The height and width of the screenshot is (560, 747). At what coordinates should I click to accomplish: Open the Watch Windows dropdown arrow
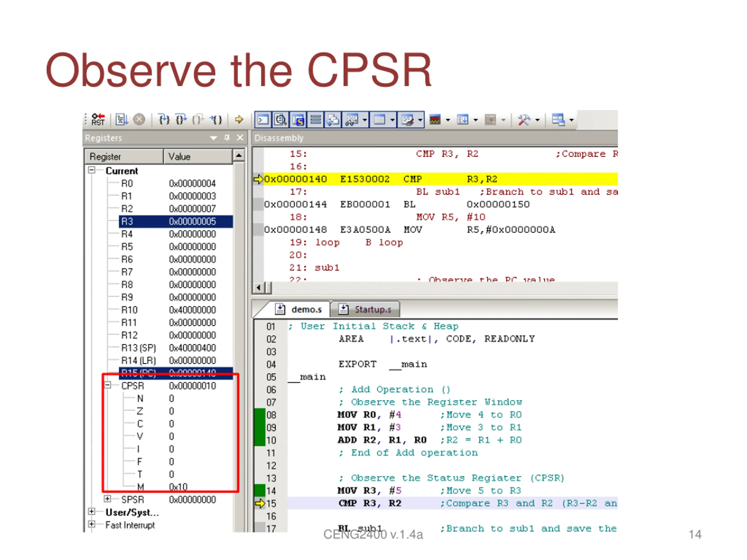pos(365,120)
